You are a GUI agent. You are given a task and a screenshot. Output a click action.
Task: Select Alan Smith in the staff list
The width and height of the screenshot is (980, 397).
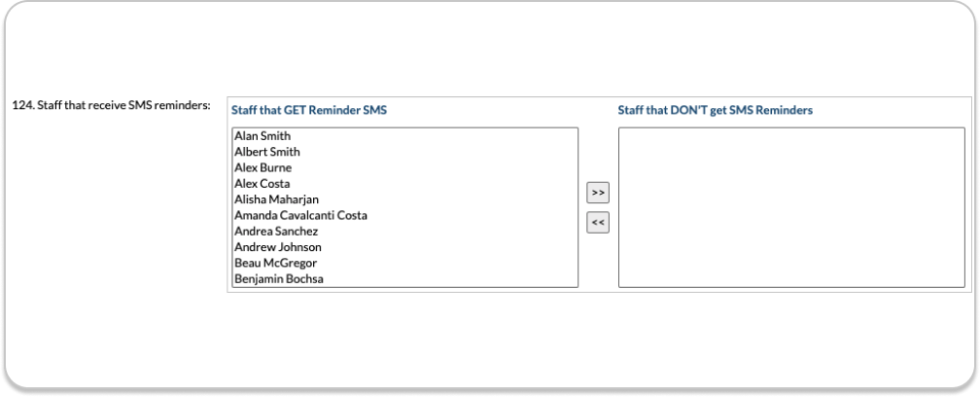tap(262, 136)
